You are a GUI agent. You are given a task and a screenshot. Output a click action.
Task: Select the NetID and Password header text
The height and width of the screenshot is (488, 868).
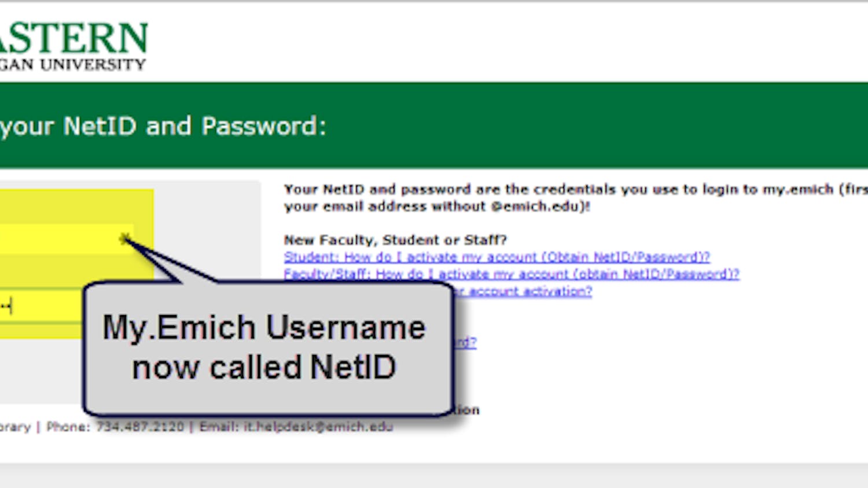(x=162, y=126)
